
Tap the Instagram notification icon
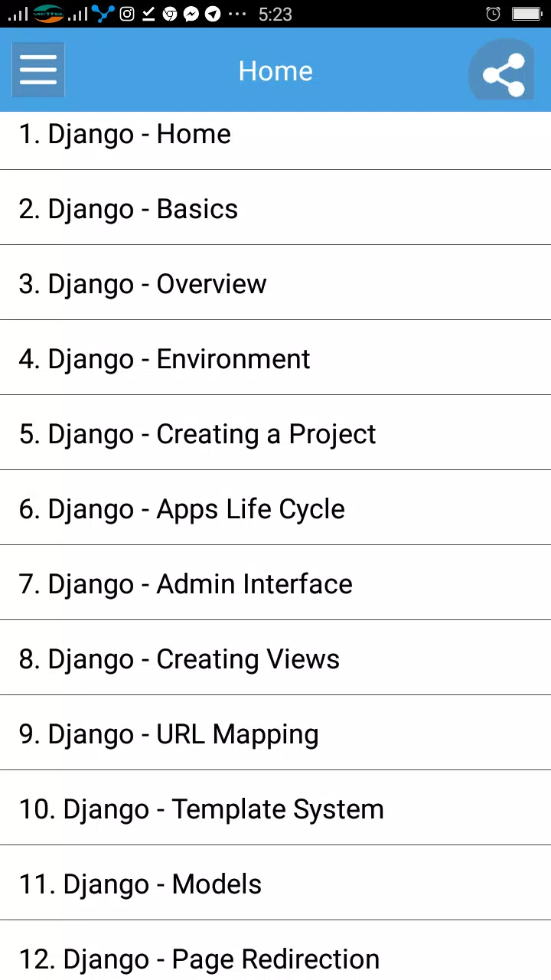128,14
